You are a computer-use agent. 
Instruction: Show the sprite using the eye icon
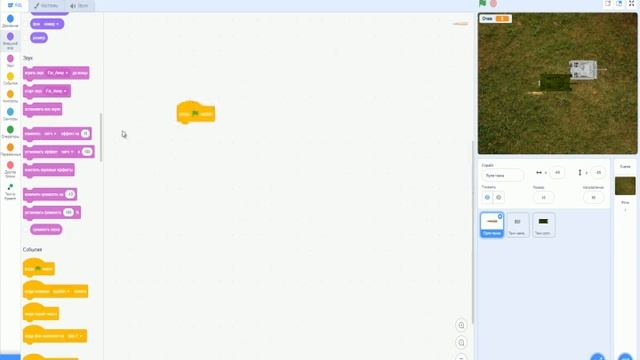[487, 197]
